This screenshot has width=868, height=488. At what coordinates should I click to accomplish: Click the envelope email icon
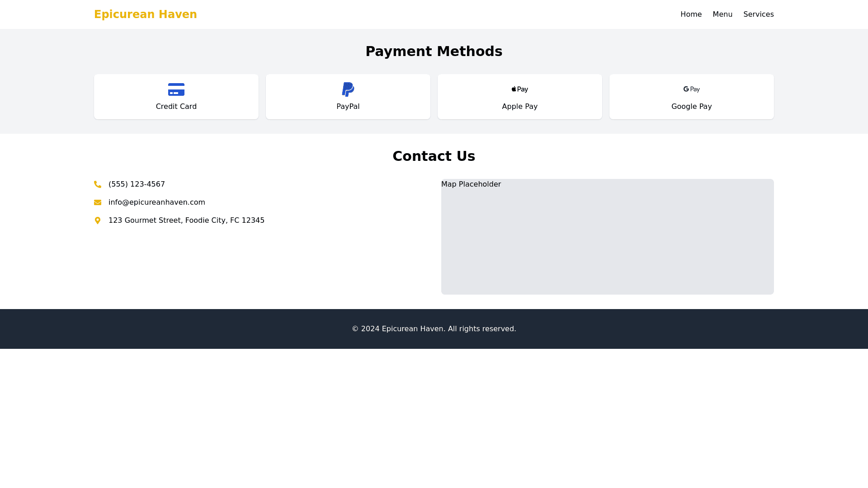[x=98, y=202]
